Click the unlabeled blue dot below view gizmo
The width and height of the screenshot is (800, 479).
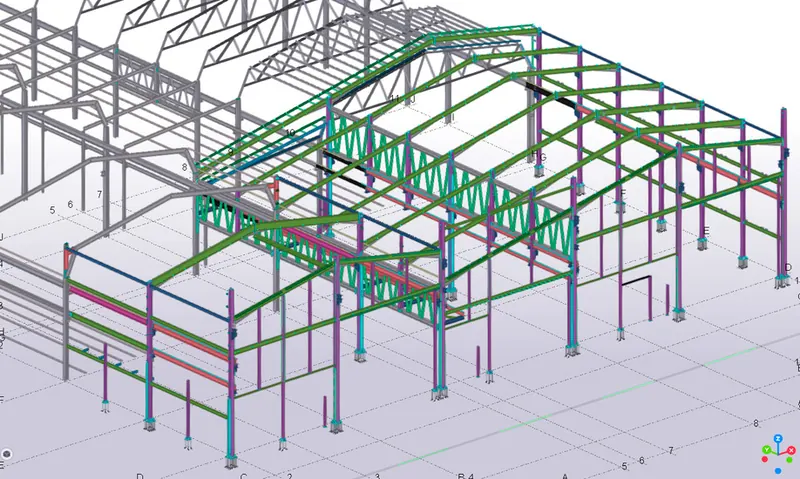pos(778,471)
